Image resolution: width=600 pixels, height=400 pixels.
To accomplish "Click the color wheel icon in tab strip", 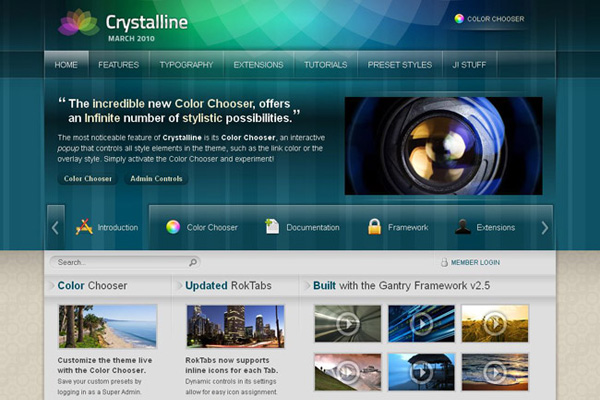I will coord(173,227).
